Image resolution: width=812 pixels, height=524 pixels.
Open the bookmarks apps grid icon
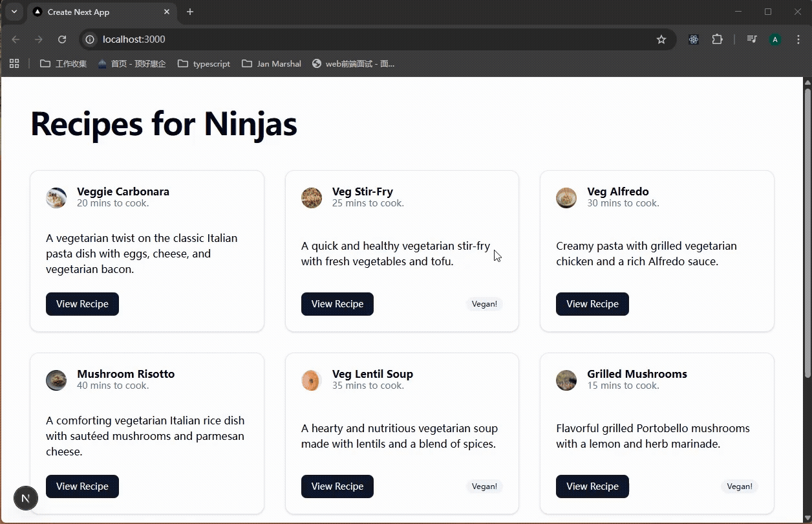click(x=14, y=63)
